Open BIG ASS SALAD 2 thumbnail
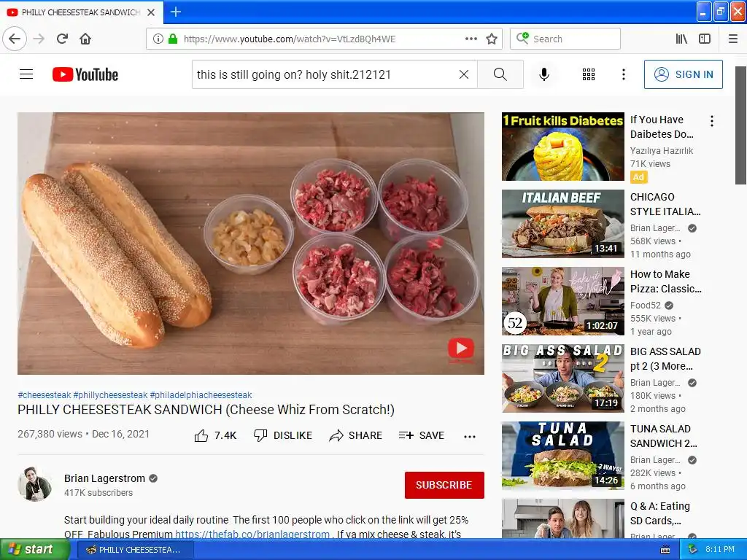This screenshot has width=747, height=560. tap(562, 378)
